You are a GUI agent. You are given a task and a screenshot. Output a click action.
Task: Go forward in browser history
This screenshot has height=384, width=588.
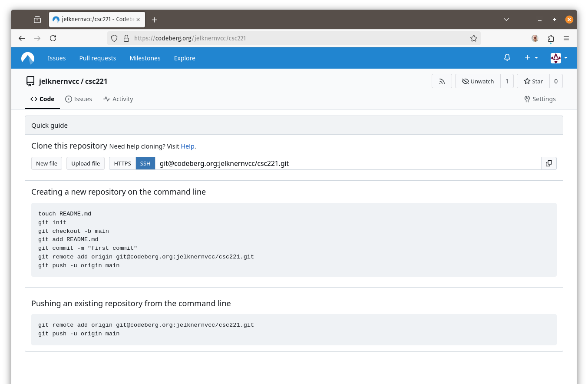pyautogui.click(x=37, y=38)
